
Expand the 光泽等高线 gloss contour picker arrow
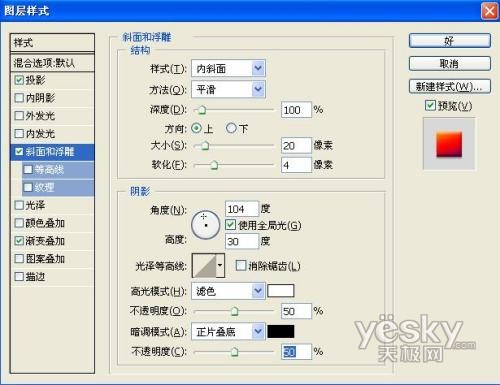pos(220,265)
